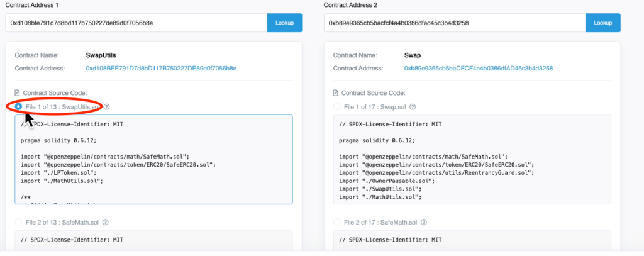Click Lookup button for Contract Address 1

click(285, 23)
